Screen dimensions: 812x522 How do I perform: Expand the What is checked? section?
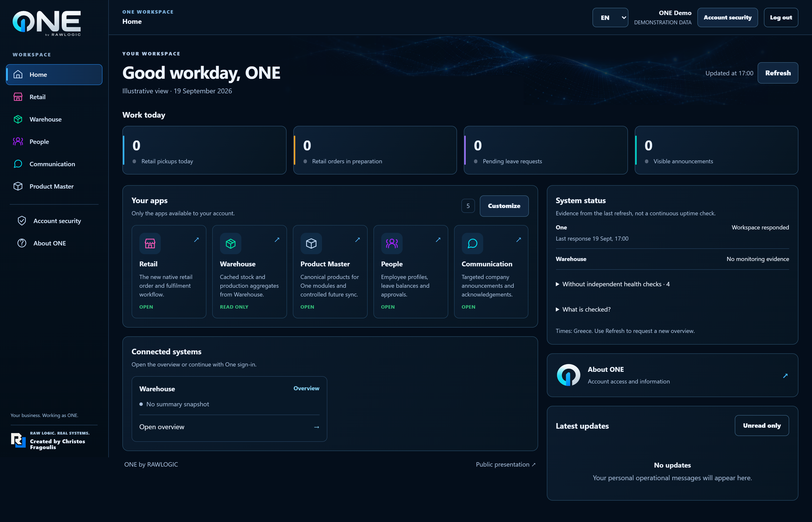point(583,309)
